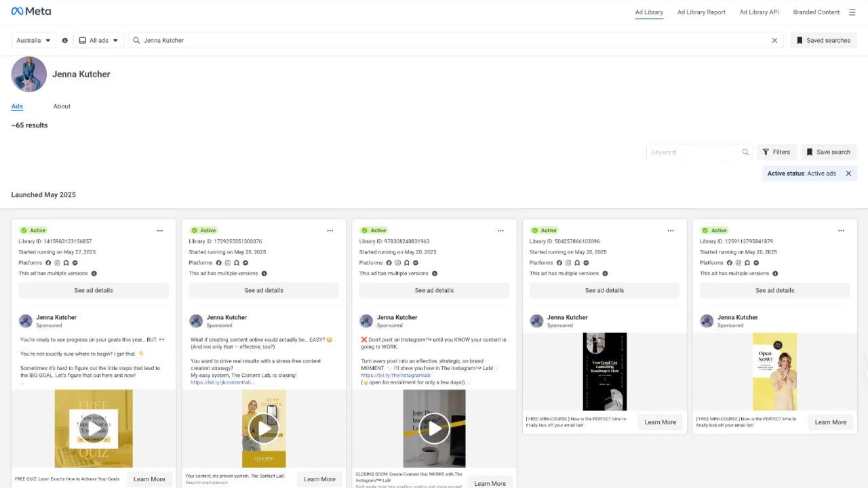
Task: See ad details for ad 978308240831963
Action: click(434, 290)
